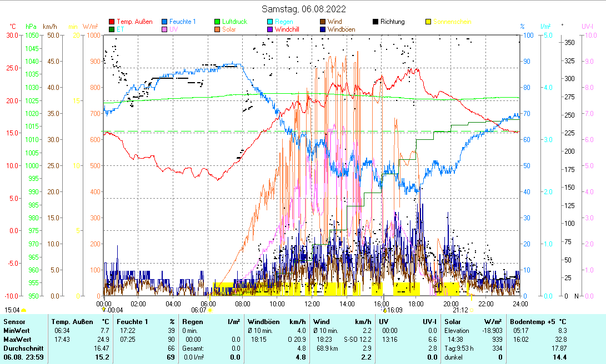This screenshot has height=364, width=606.
Task: Click the Luftdruck legend label
Action: (x=234, y=22)
